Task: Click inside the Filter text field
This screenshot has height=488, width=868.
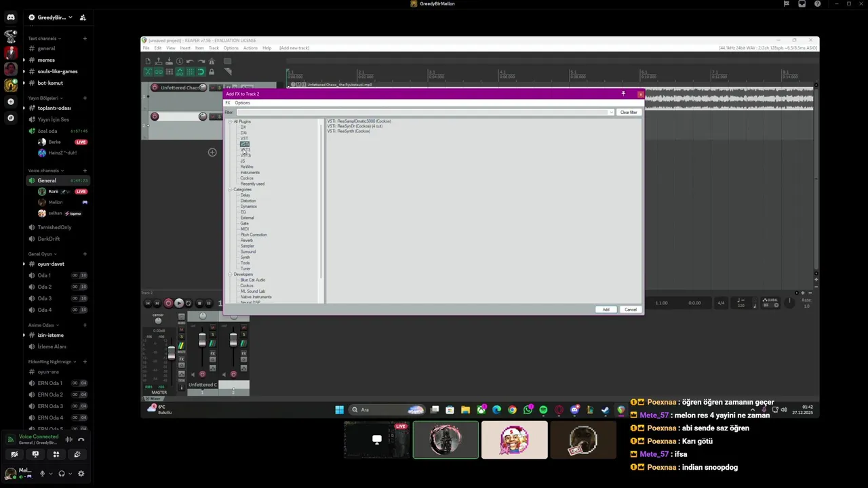Action: point(422,113)
